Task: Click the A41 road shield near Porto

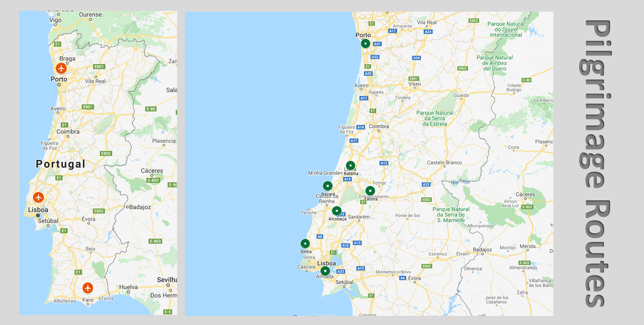Action: click(x=378, y=44)
